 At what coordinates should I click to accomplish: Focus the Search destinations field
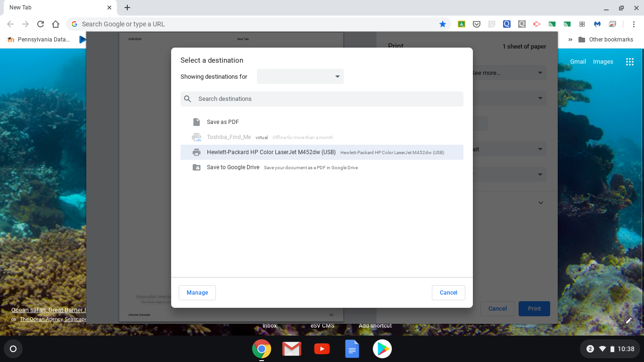322,99
